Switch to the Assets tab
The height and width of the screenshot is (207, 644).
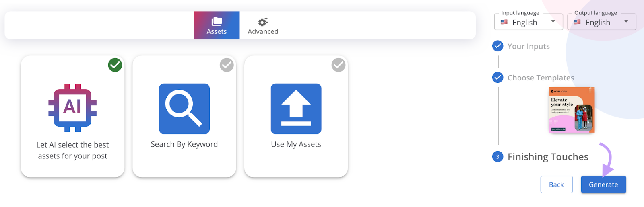click(217, 25)
